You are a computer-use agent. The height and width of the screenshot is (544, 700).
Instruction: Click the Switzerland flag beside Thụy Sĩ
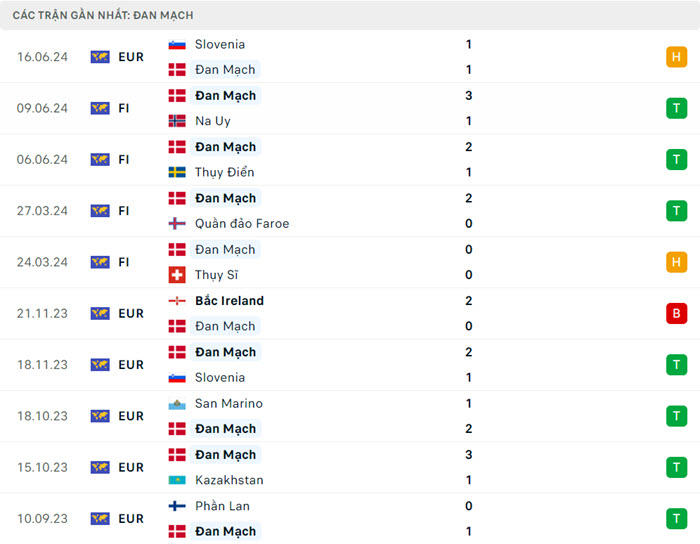pos(177,275)
